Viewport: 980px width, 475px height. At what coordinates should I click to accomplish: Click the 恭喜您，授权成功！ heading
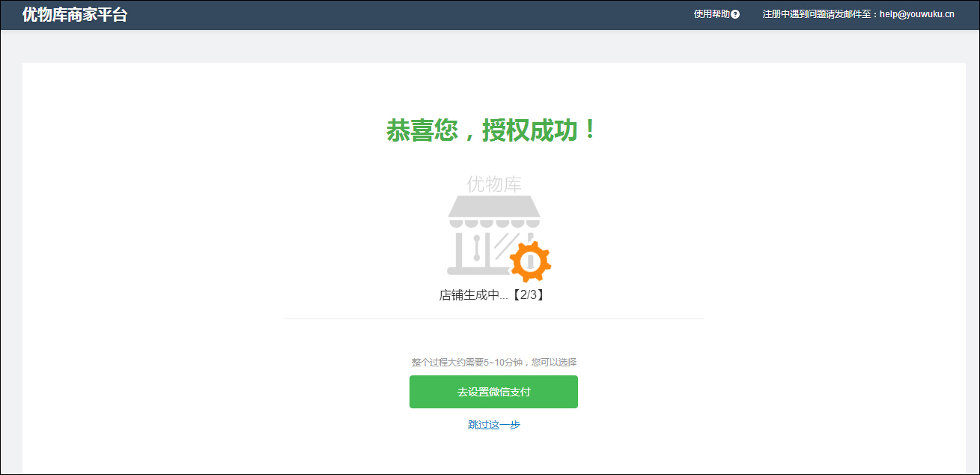tap(493, 131)
